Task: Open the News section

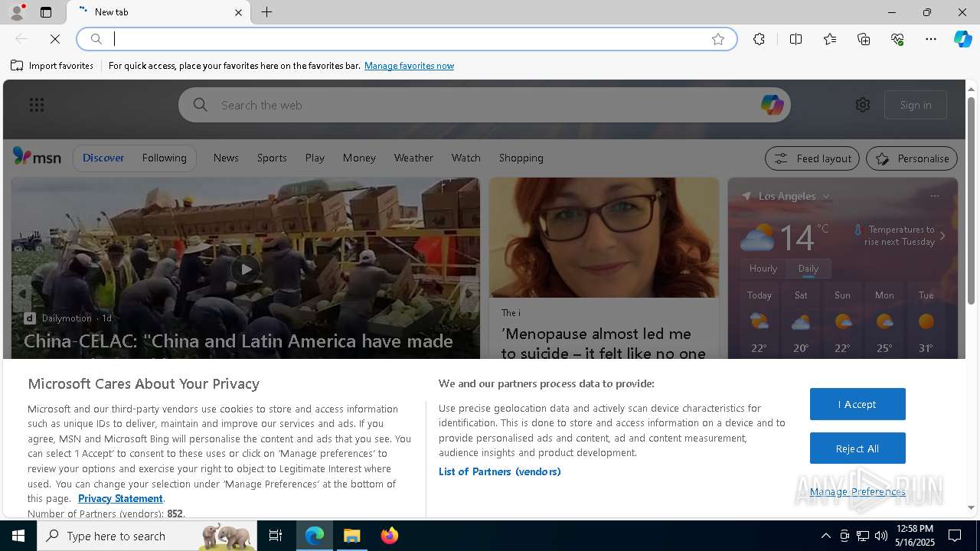Action: 226,158
